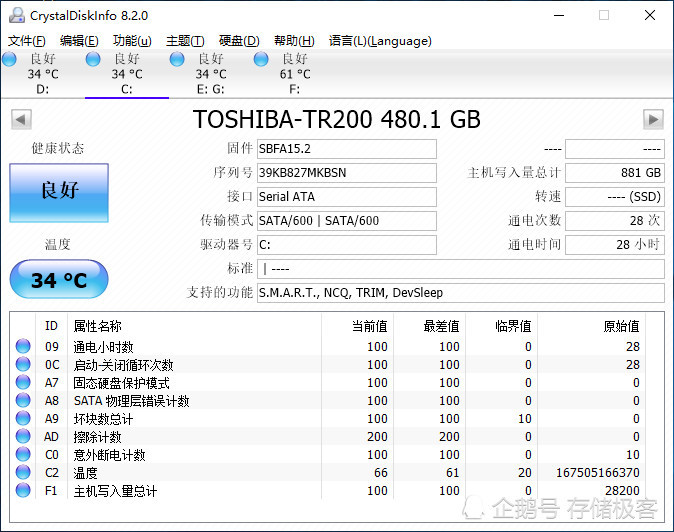Click the E: G: drive status orb
The image size is (674, 532).
tap(177, 59)
